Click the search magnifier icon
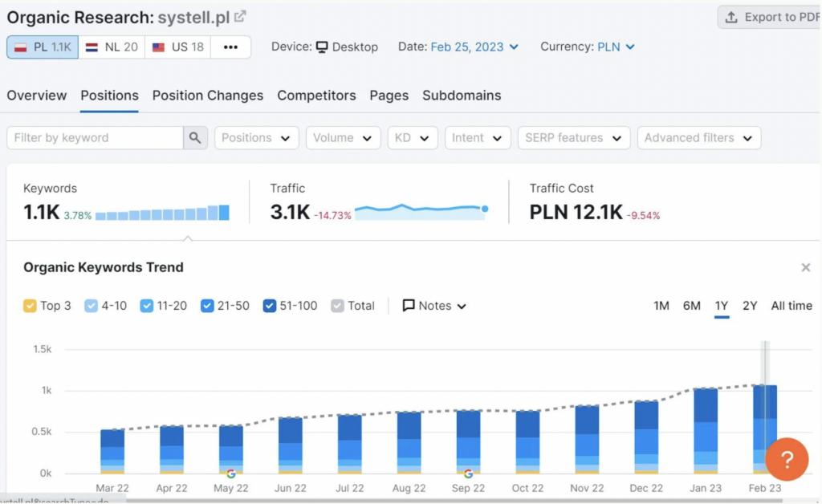 click(195, 138)
